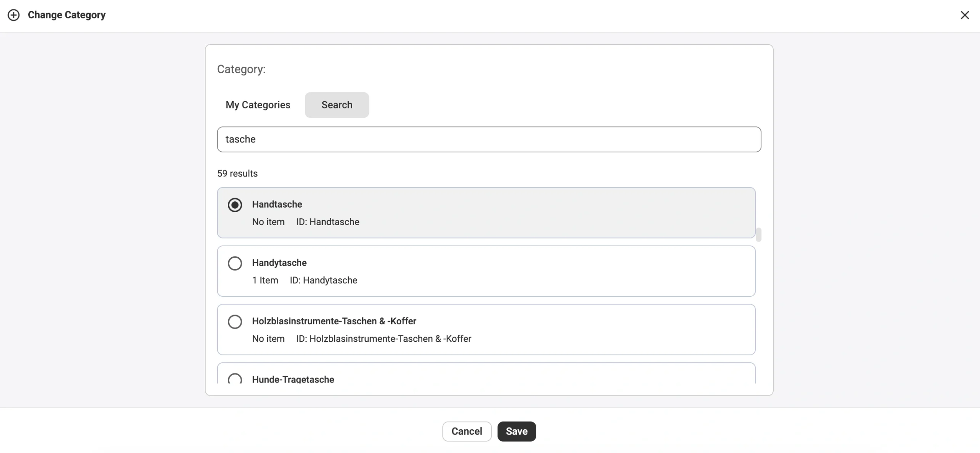Click the 'ID: Handtasche' text
The image size is (980, 453).
pos(327,222)
